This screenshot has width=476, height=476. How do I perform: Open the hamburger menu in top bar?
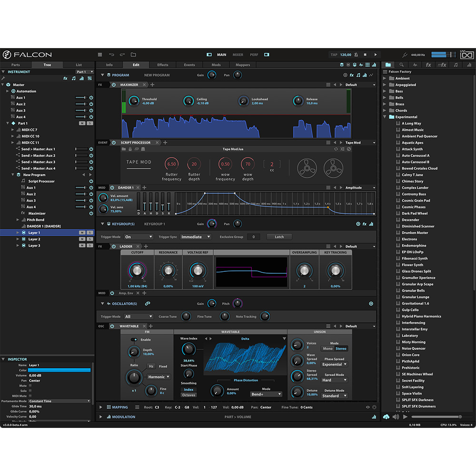[100, 55]
